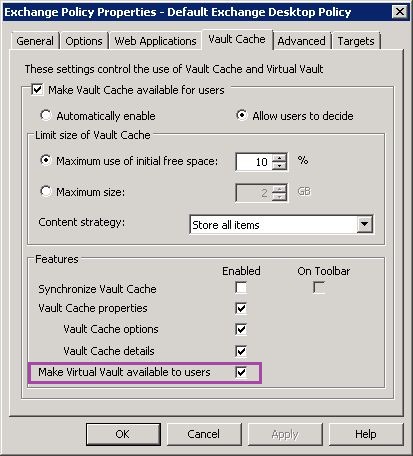Click the free space percentage field

[x=254, y=162]
